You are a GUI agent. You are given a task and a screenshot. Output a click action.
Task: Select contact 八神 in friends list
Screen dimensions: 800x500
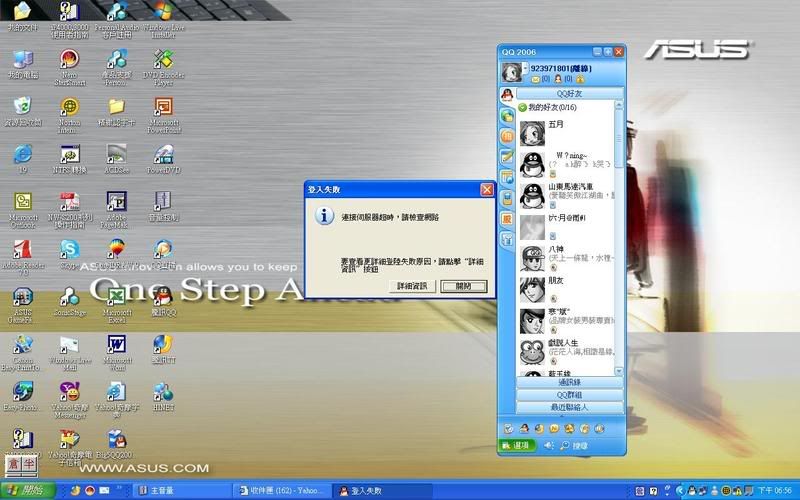[x=566, y=258]
